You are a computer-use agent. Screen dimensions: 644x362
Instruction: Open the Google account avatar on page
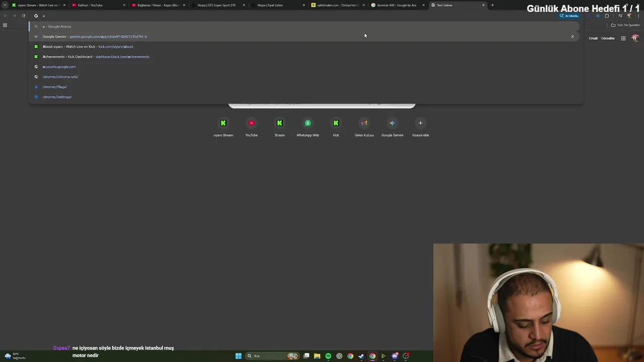coord(635,38)
